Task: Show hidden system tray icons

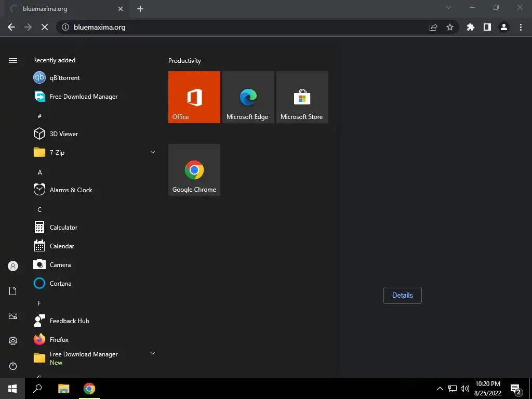Action: (440, 389)
